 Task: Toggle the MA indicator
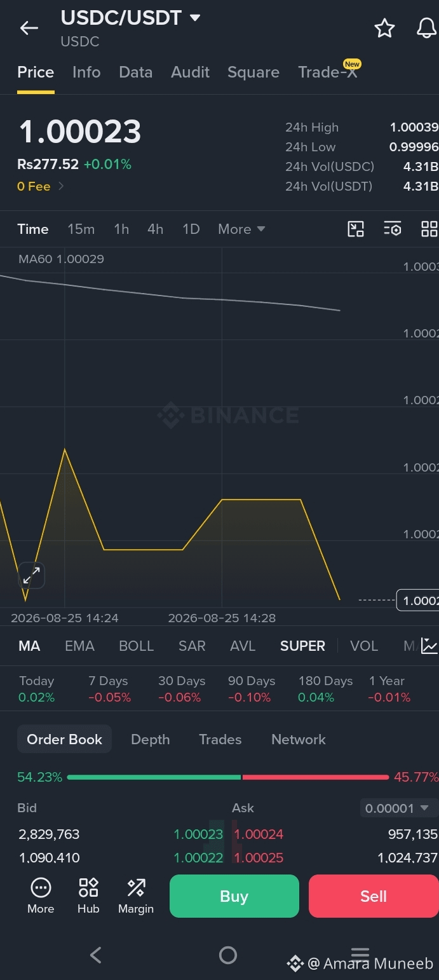click(x=29, y=646)
